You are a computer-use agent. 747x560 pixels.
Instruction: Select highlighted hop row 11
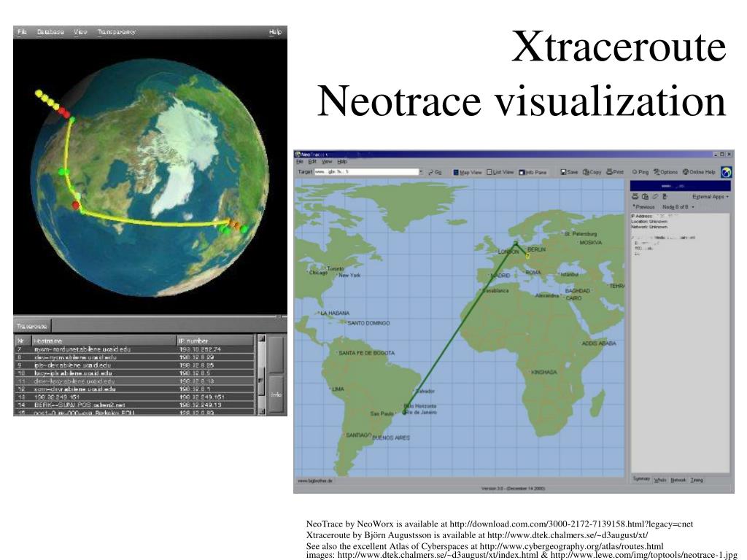click(x=135, y=381)
